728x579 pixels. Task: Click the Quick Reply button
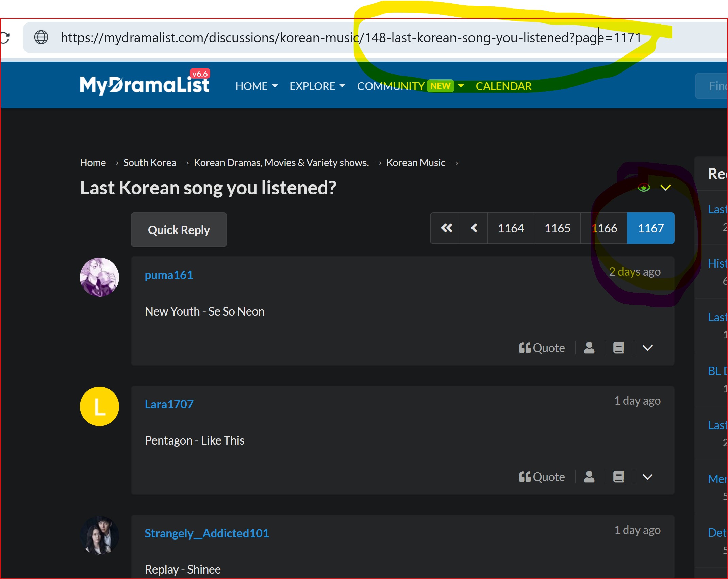pyautogui.click(x=179, y=230)
